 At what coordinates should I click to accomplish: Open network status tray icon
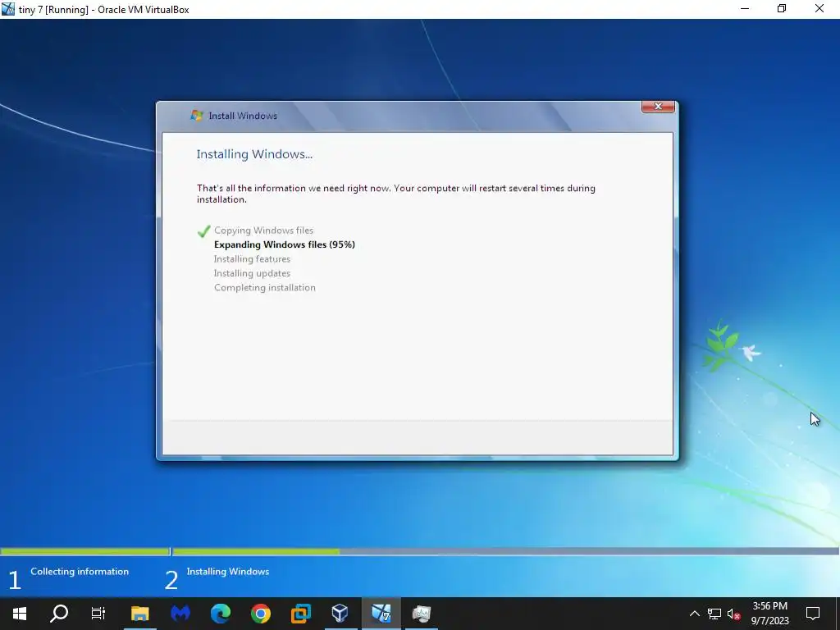tap(714, 614)
